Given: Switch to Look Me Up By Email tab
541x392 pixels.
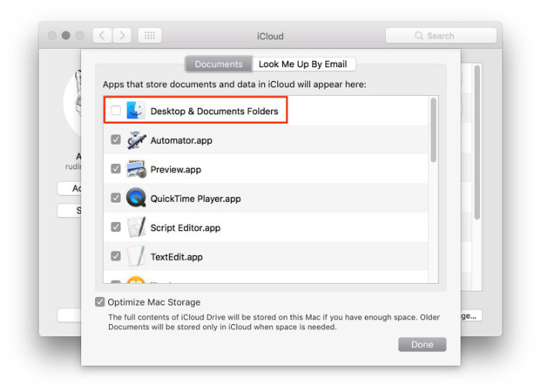Looking at the screenshot, I should click(304, 64).
